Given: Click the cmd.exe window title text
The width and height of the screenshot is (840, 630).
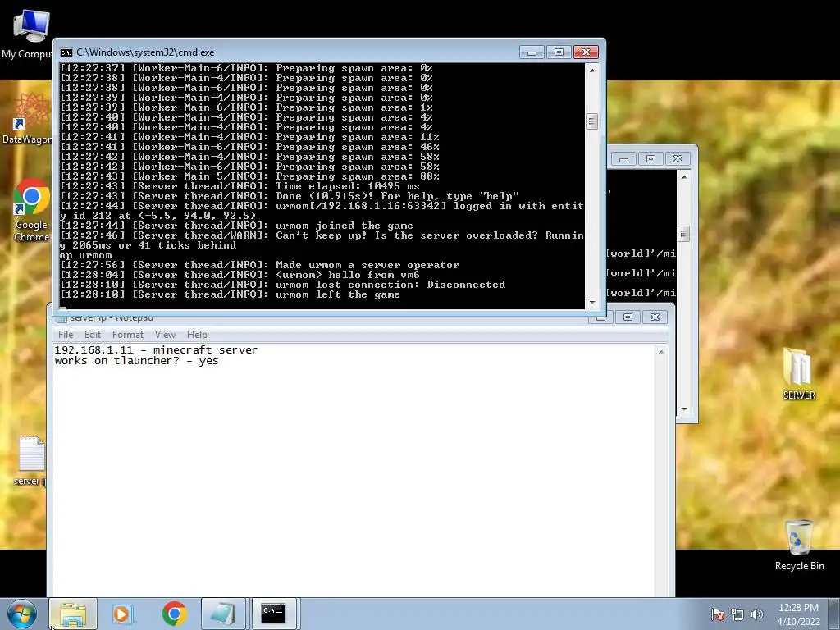Looking at the screenshot, I should coord(145,52).
